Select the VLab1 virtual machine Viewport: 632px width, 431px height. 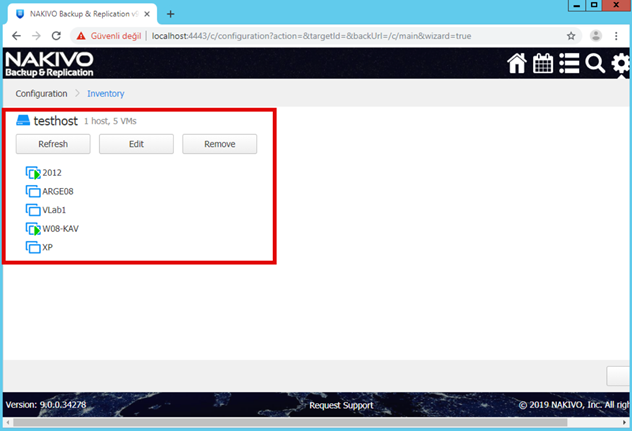point(54,210)
